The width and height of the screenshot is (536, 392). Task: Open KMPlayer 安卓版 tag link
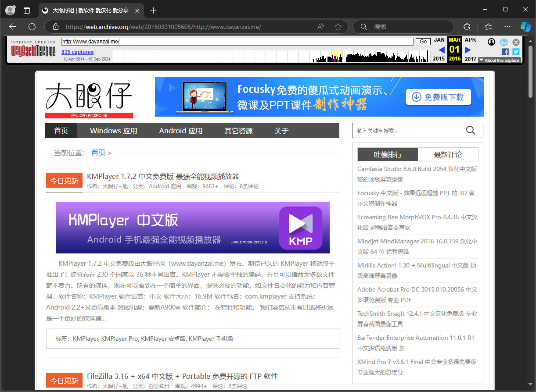(x=164, y=339)
